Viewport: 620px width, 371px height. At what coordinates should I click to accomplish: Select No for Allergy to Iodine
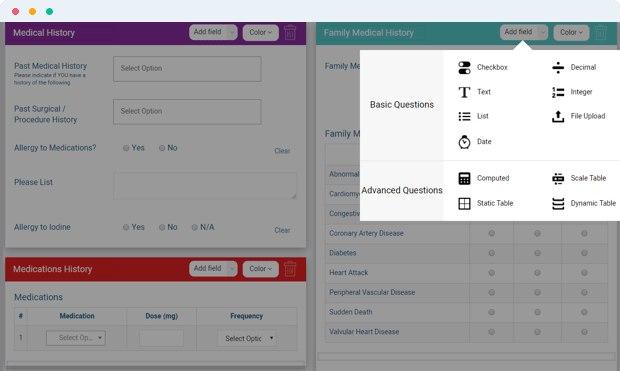click(162, 227)
